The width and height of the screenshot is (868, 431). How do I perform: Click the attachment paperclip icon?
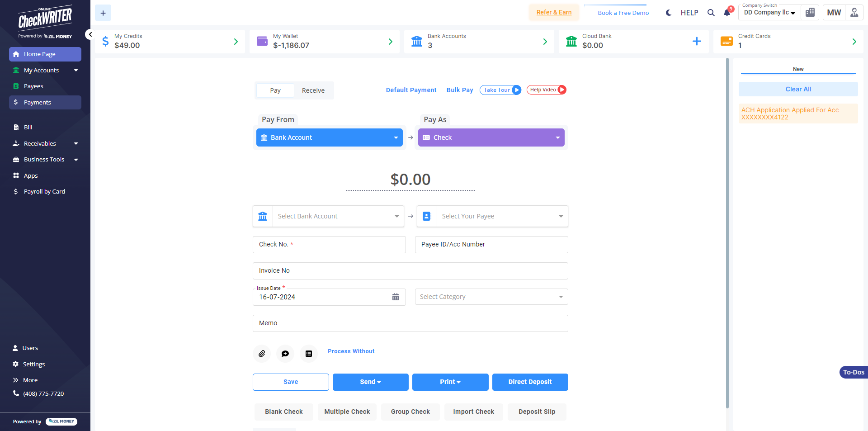262,354
